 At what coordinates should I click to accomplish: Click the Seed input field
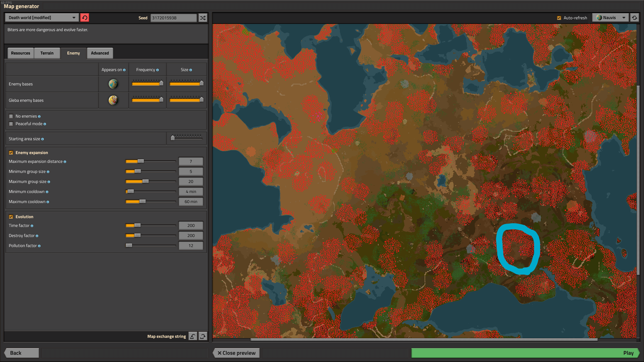[174, 18]
